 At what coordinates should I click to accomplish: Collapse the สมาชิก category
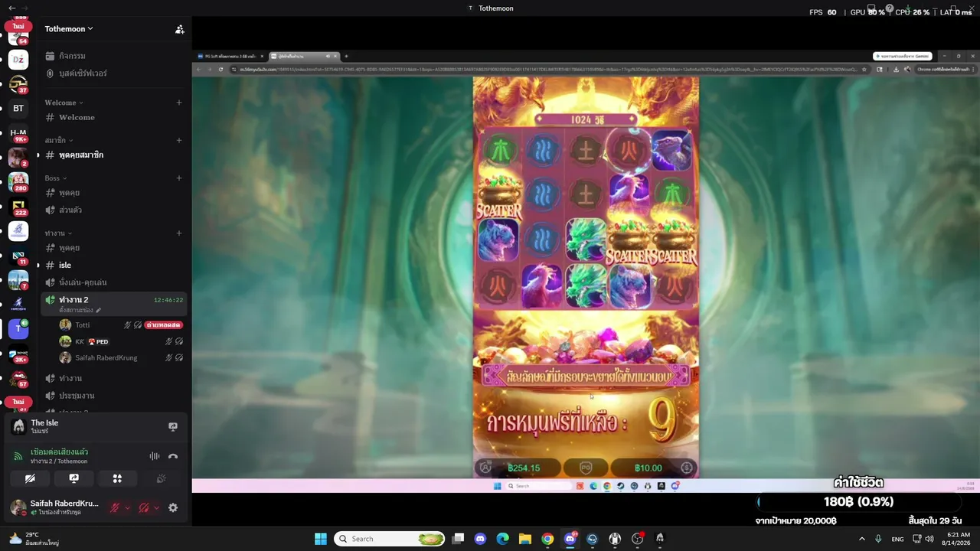[x=58, y=140]
